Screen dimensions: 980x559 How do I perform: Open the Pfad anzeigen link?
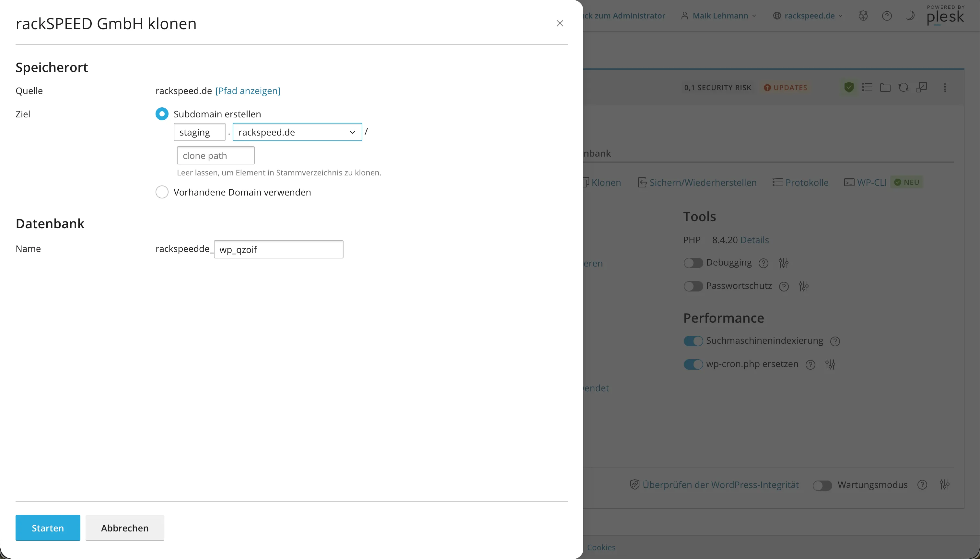click(248, 91)
